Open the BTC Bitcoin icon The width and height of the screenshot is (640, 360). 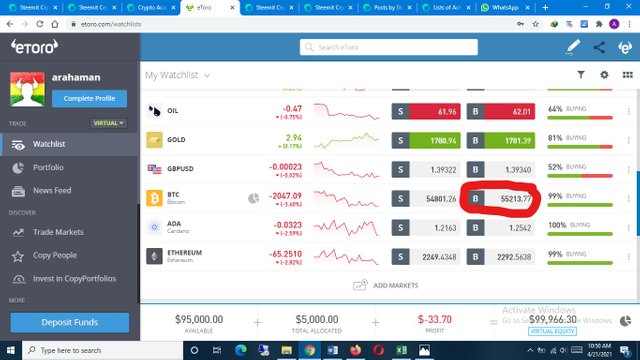pyautogui.click(x=154, y=198)
